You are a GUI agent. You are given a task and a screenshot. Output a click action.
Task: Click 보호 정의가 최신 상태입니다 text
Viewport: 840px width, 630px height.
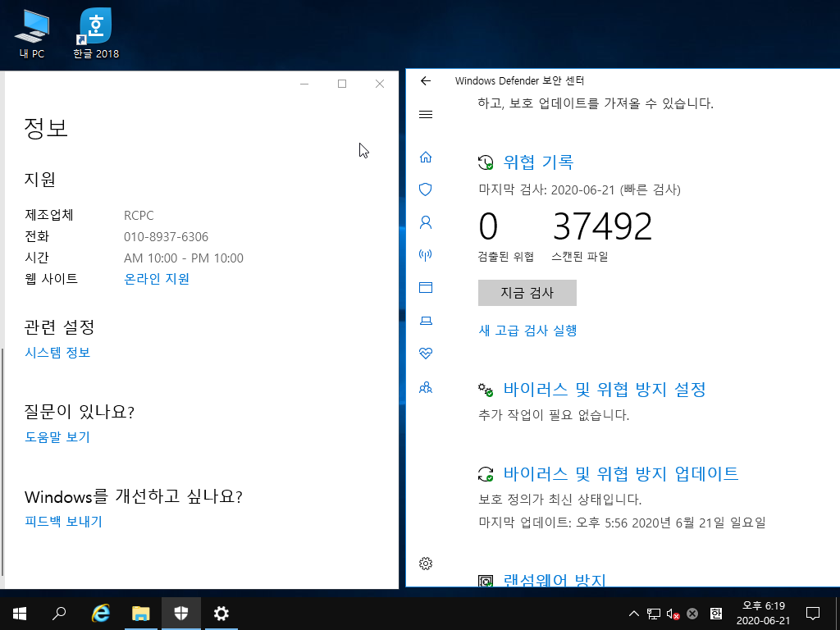(x=559, y=500)
